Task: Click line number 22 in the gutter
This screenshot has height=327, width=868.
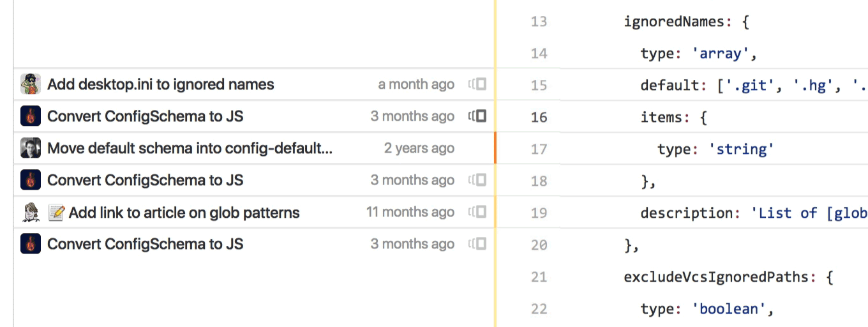Action: 539,309
